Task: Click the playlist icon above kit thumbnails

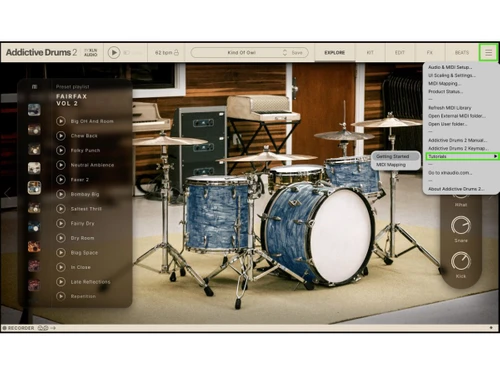Action: pos(34,87)
